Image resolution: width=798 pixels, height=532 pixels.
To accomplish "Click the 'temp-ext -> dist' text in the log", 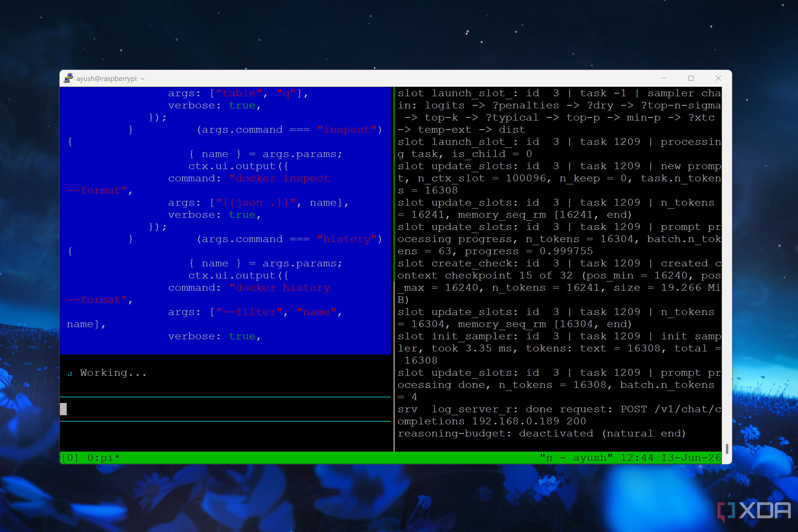I will tap(472, 130).
